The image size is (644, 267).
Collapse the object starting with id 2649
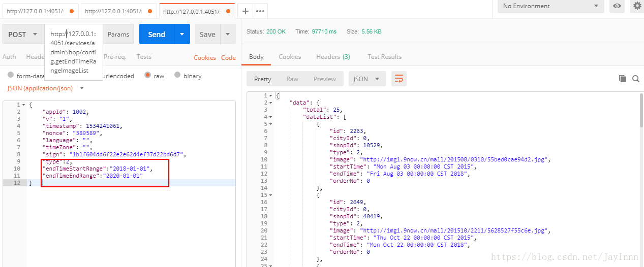point(271,195)
